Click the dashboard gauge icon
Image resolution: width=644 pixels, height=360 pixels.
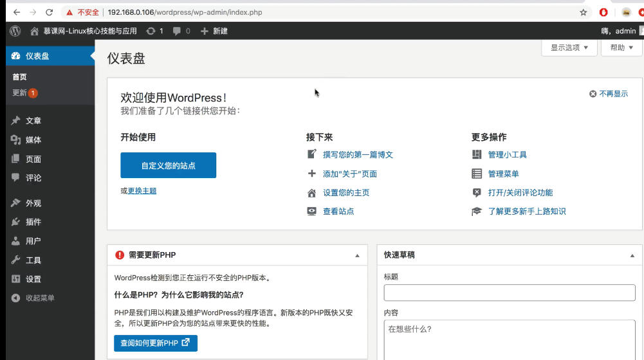[15, 56]
